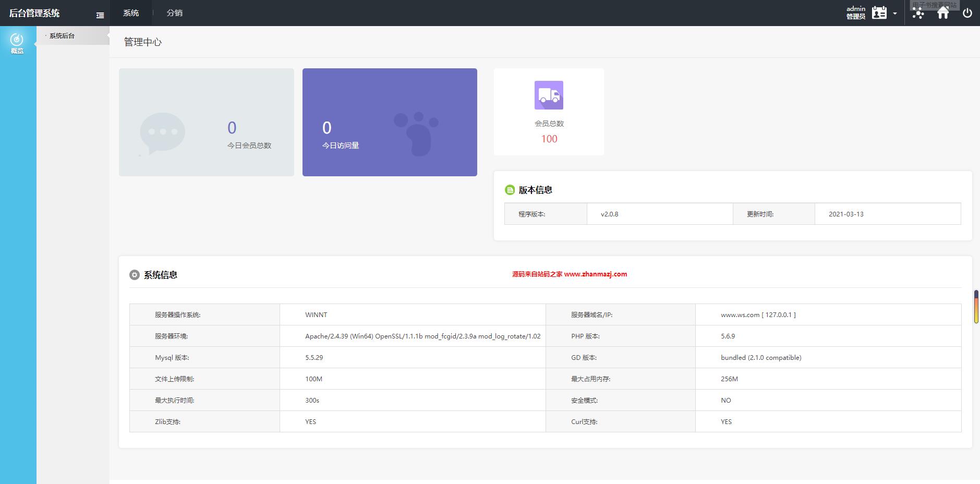Click the paw print icon on visits card
Viewport: 980px width, 484px height.
coord(416,134)
